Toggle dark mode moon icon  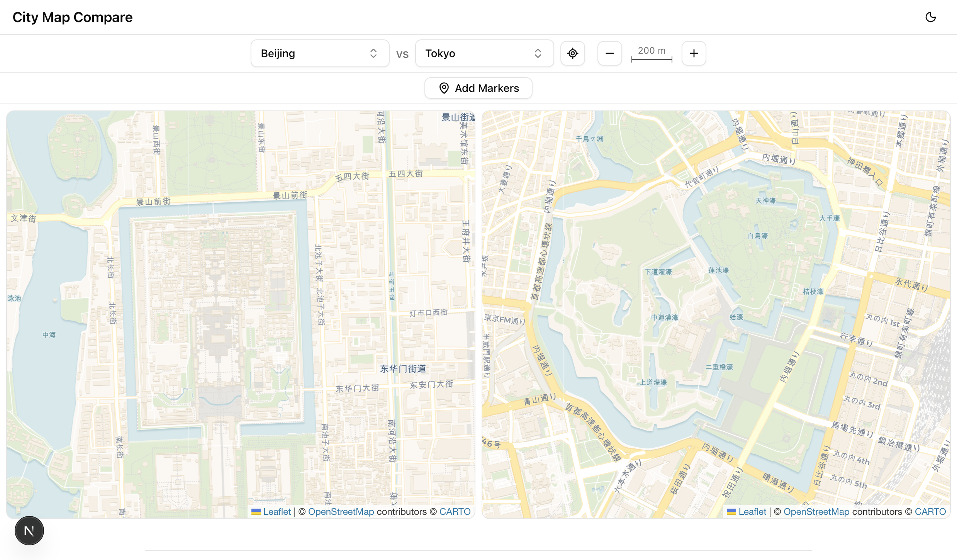coord(930,17)
